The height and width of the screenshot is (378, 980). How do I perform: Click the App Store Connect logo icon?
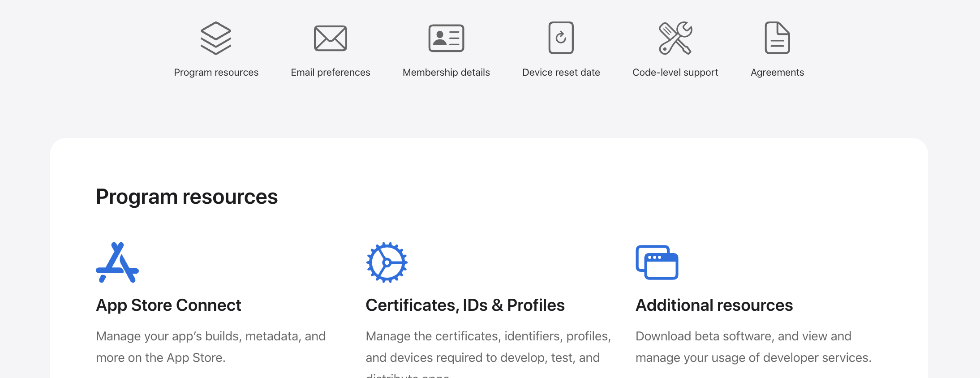(117, 262)
